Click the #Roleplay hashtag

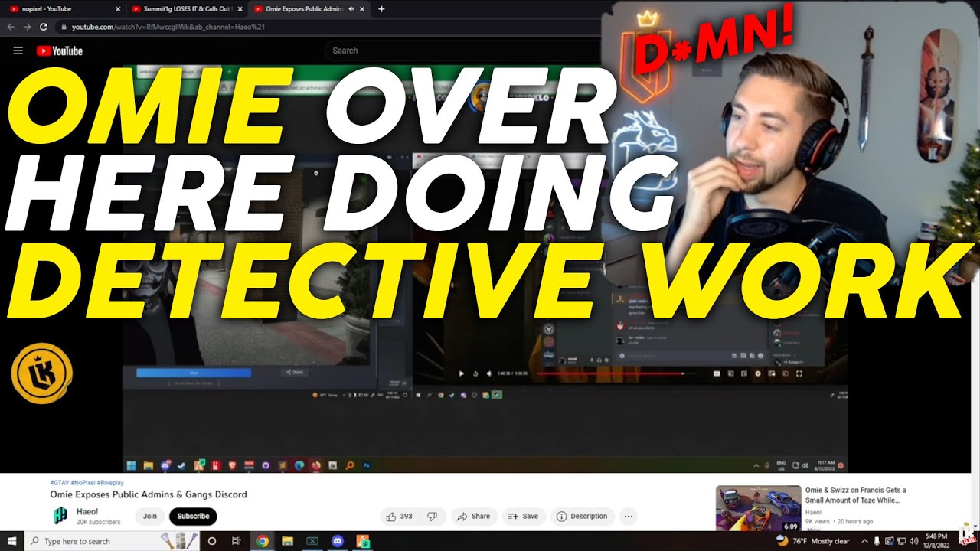(x=110, y=483)
